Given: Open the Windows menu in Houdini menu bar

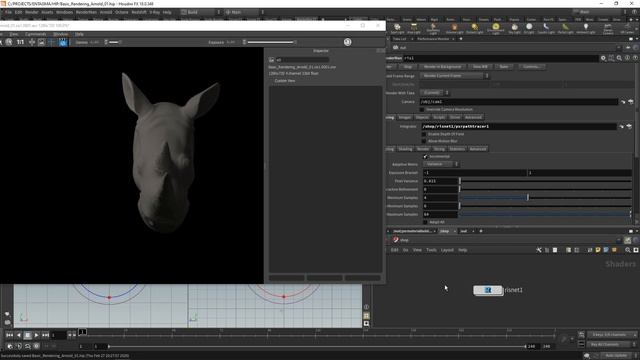Looking at the screenshot, I should point(64,12).
